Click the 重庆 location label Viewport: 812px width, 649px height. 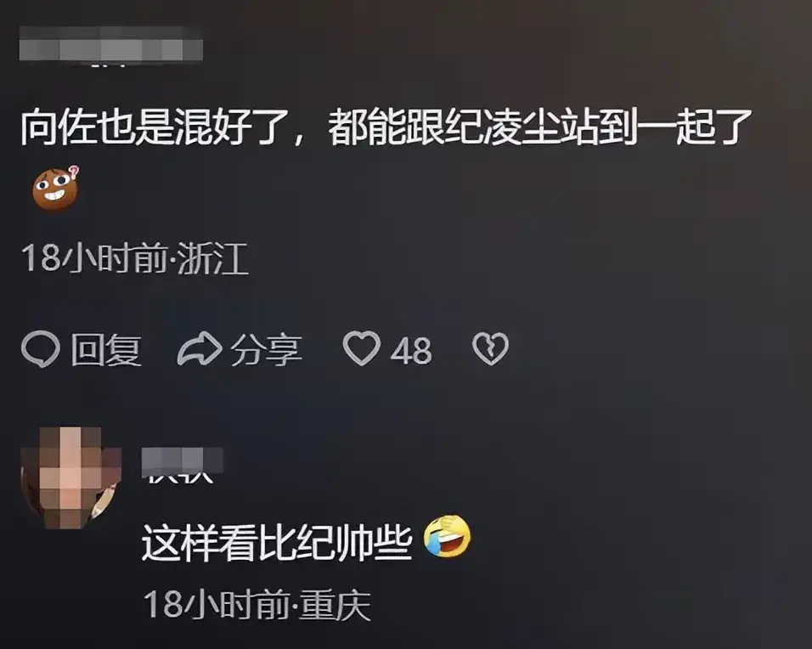[x=335, y=605]
